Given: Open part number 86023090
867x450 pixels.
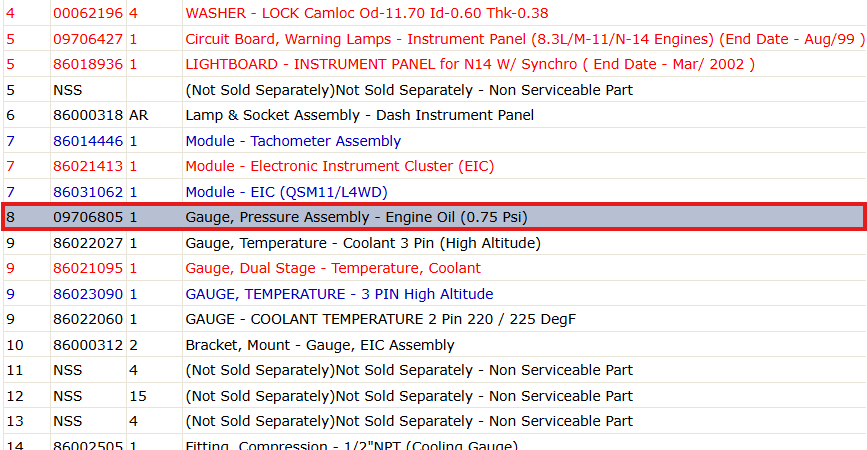Looking at the screenshot, I should pyautogui.click(x=88, y=294).
